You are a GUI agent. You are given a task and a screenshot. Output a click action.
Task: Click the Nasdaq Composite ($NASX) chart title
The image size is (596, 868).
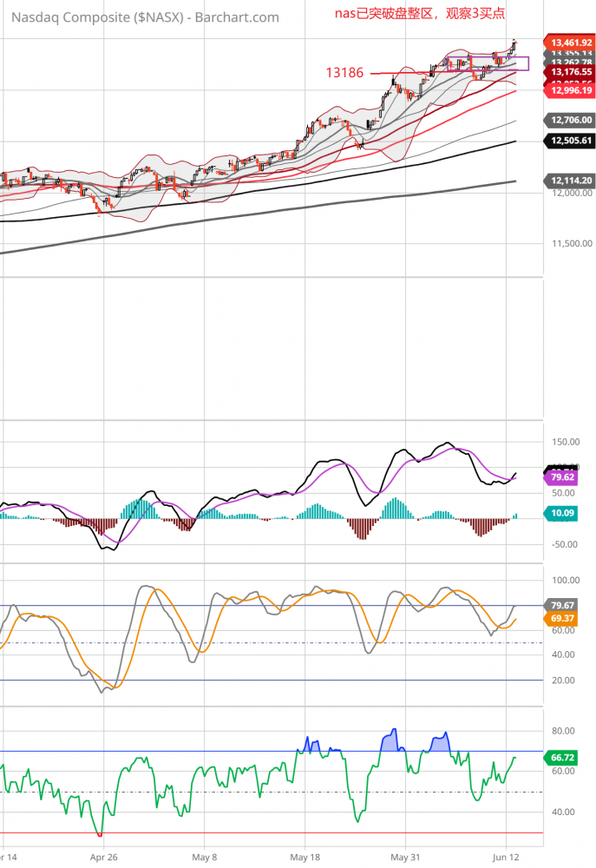click(145, 17)
